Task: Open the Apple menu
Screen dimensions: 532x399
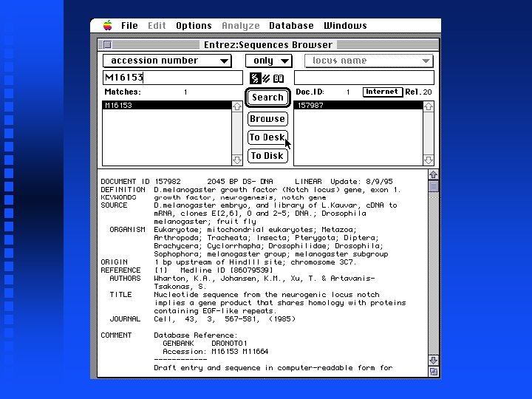Action: (108, 25)
